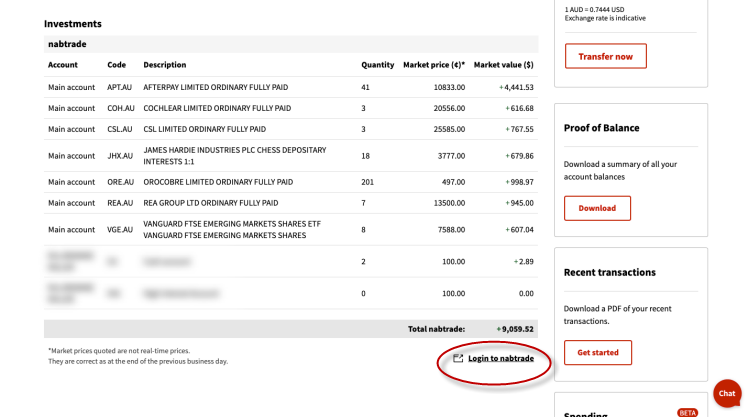750x417 pixels.
Task: Click the +679.86 market value
Action: (519, 156)
